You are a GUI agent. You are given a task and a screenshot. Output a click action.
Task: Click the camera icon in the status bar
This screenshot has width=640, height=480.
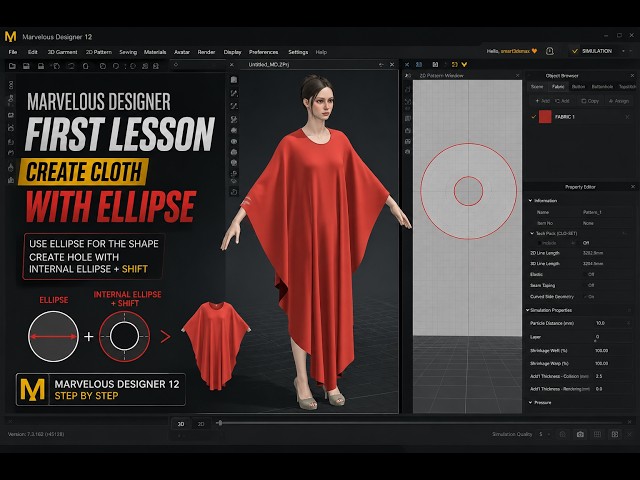tap(580, 434)
